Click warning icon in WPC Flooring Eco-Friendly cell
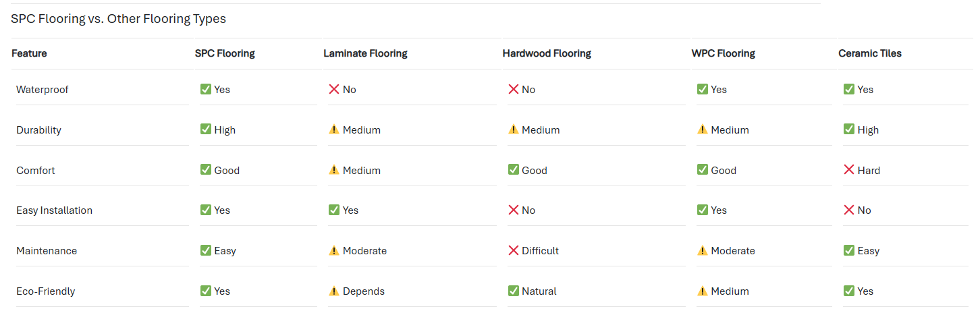The width and height of the screenshot is (980, 315). pos(702,291)
